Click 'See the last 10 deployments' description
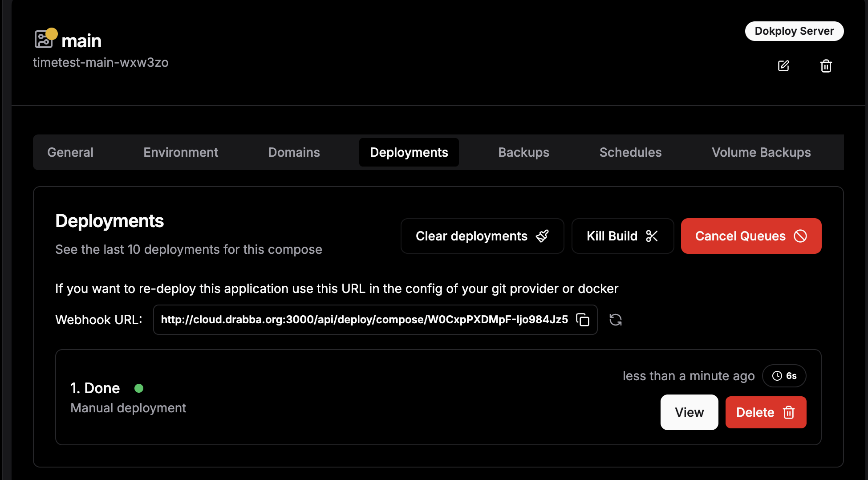The image size is (868, 480). coord(189,249)
